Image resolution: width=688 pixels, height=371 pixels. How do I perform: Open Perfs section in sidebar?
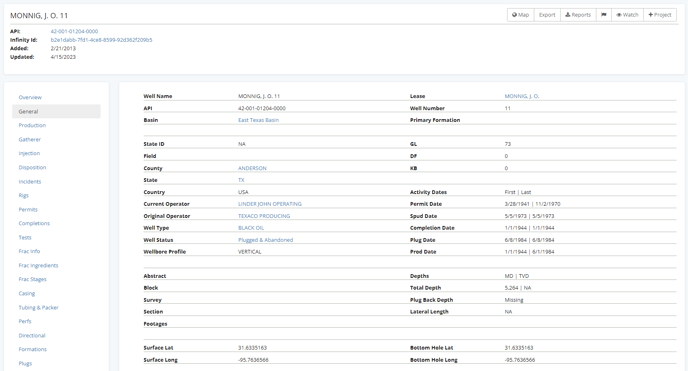pyautogui.click(x=25, y=321)
